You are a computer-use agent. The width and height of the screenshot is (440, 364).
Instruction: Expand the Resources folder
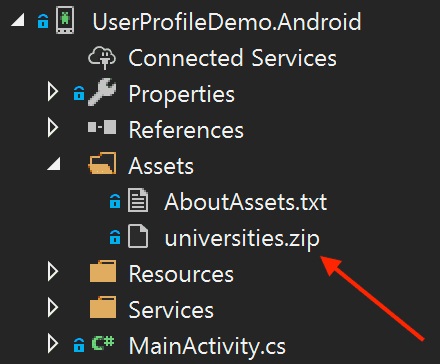click(53, 272)
